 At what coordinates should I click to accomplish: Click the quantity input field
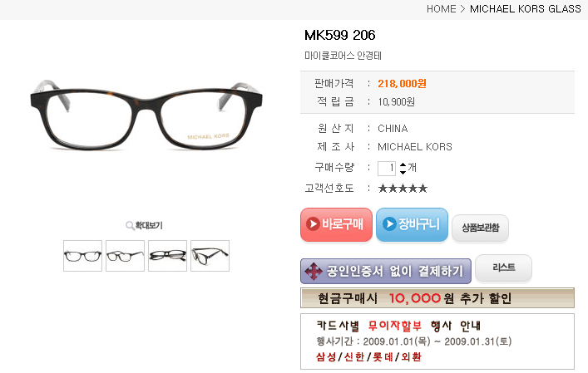(x=387, y=168)
